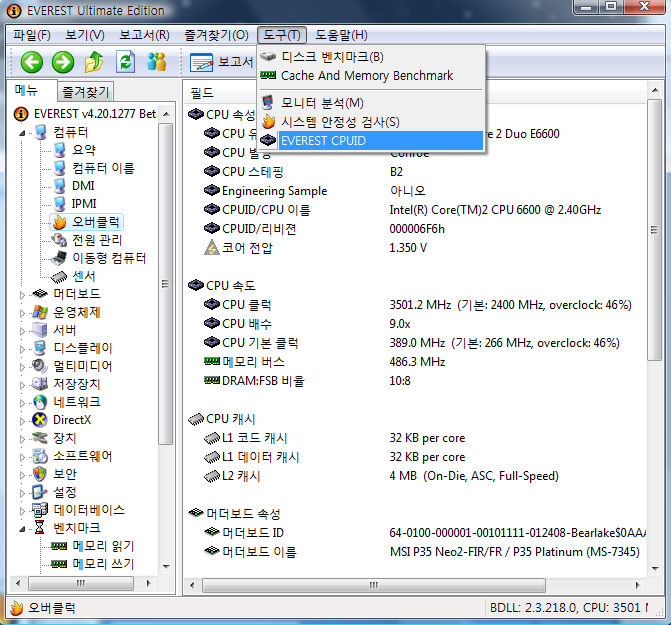Click the 전원 관리 icon in tree
671x625 pixels.
59,240
